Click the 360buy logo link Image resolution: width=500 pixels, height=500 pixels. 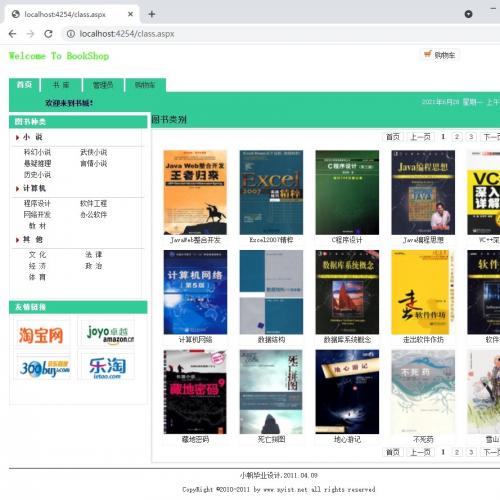[x=43, y=368]
